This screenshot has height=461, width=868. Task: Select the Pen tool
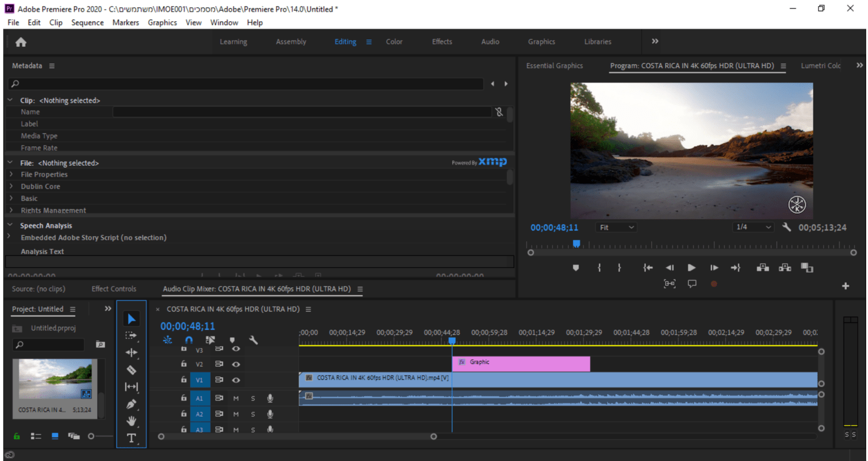coord(131,404)
